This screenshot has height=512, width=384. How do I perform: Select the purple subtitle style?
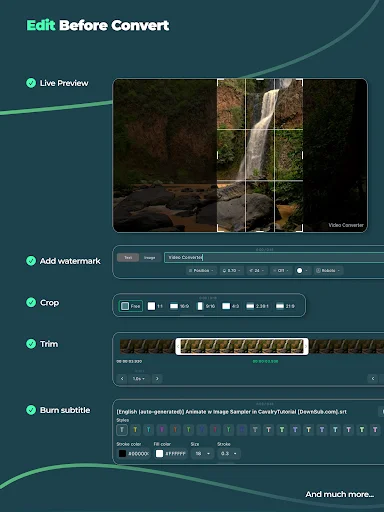162,430
